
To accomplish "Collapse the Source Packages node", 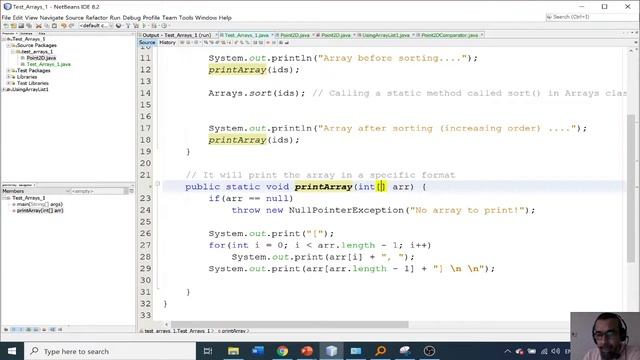I will point(8,45).
